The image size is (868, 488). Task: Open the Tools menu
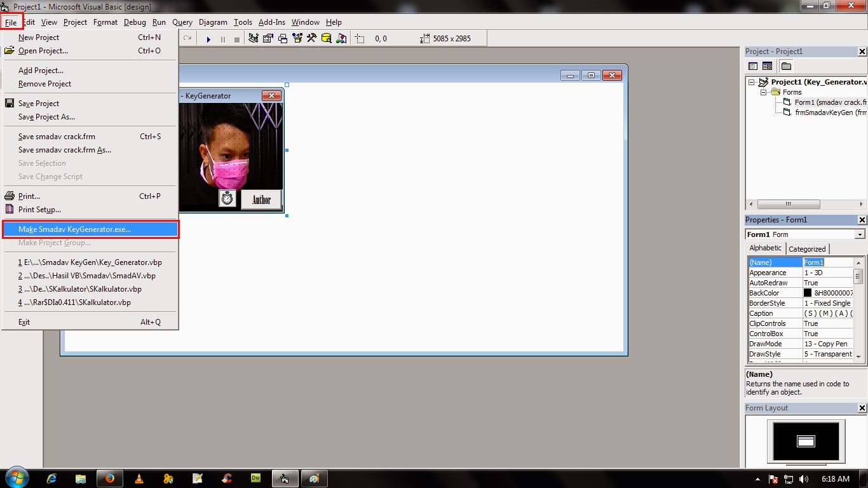click(x=243, y=22)
